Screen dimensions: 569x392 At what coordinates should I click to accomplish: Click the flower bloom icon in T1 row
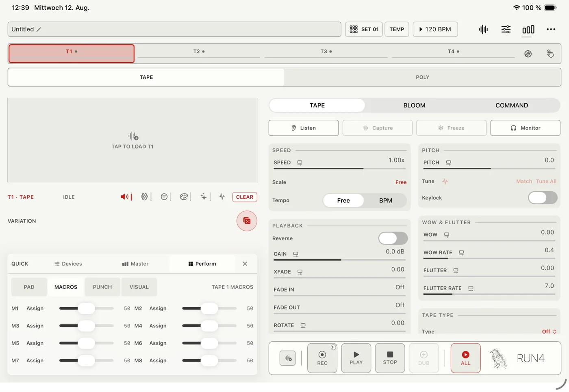(x=144, y=197)
